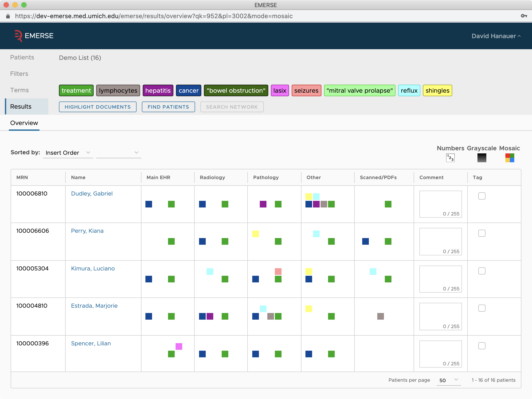Open the Patients per page dropdown
Image resolution: width=532 pixels, height=399 pixels.
tap(449, 380)
